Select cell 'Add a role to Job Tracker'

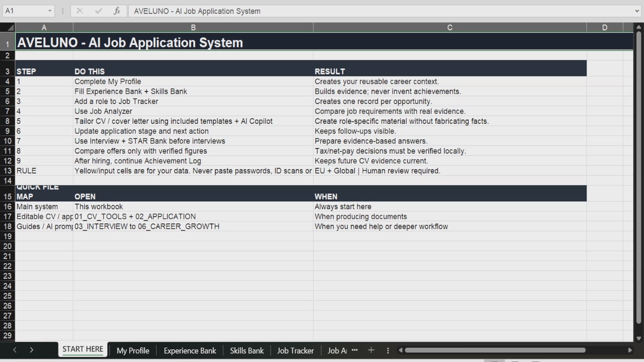193,101
